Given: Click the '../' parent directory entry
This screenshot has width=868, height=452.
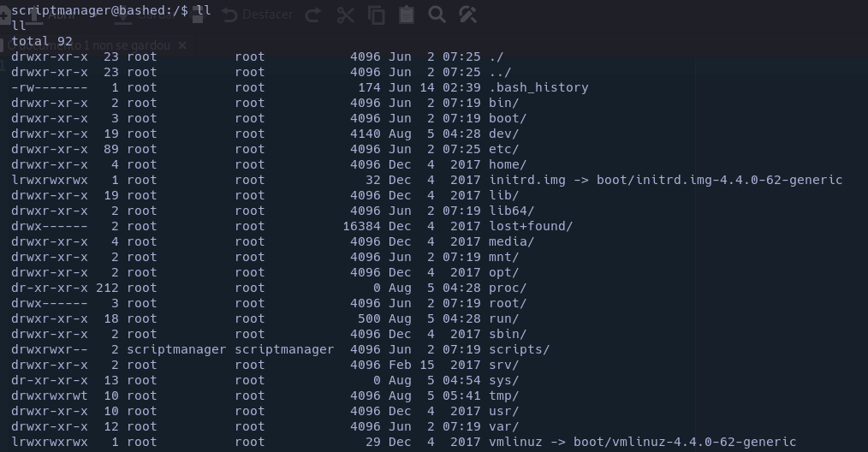Looking at the screenshot, I should [500, 72].
